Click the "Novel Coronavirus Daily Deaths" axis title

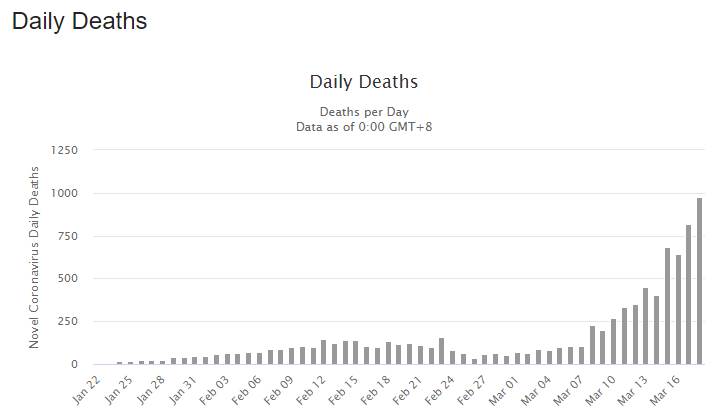33,257
